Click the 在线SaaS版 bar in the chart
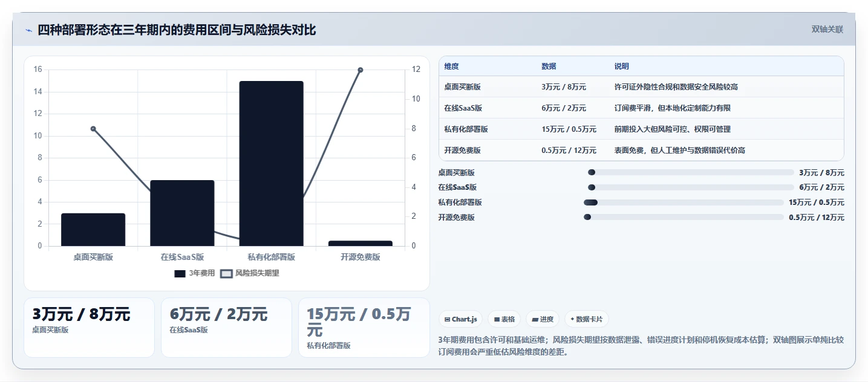868x382 pixels. point(182,213)
